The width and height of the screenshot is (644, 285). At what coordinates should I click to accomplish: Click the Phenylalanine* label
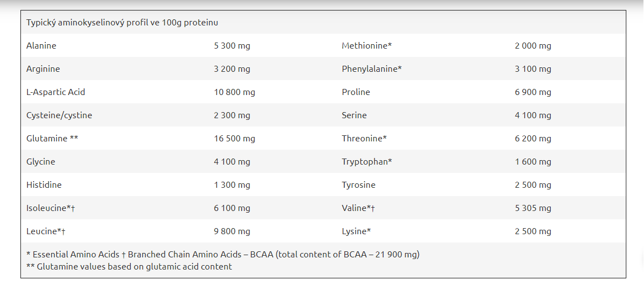pyautogui.click(x=372, y=69)
